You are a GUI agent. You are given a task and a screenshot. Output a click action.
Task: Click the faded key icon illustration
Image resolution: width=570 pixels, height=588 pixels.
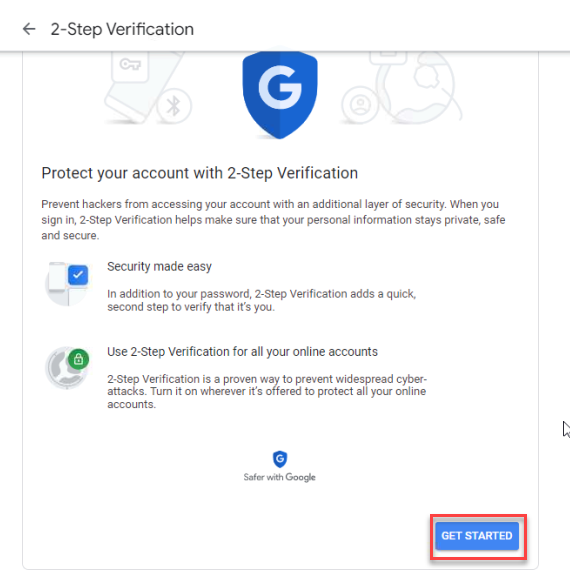click(x=130, y=66)
